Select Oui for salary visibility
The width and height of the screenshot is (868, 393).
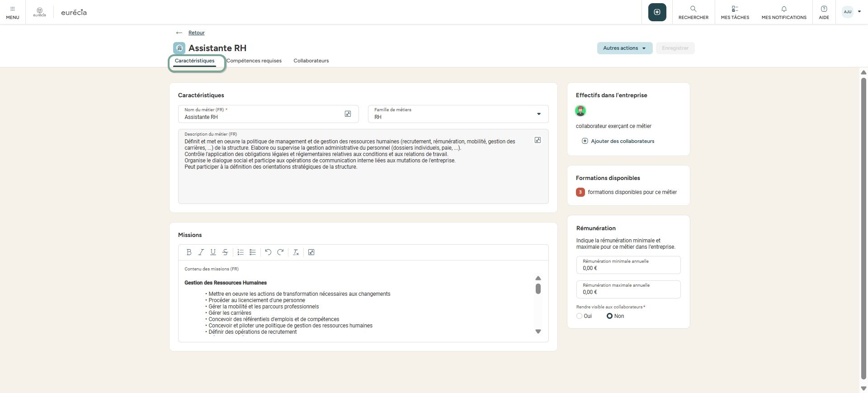click(580, 316)
